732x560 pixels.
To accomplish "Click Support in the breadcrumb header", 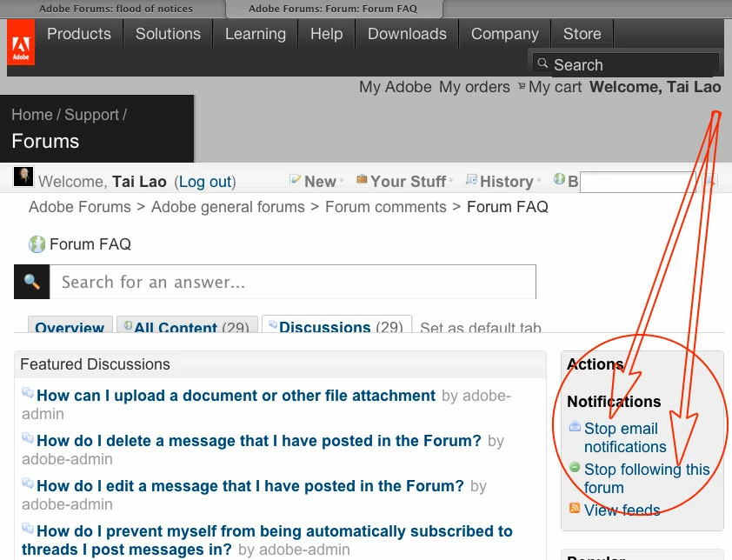I will point(92,115).
